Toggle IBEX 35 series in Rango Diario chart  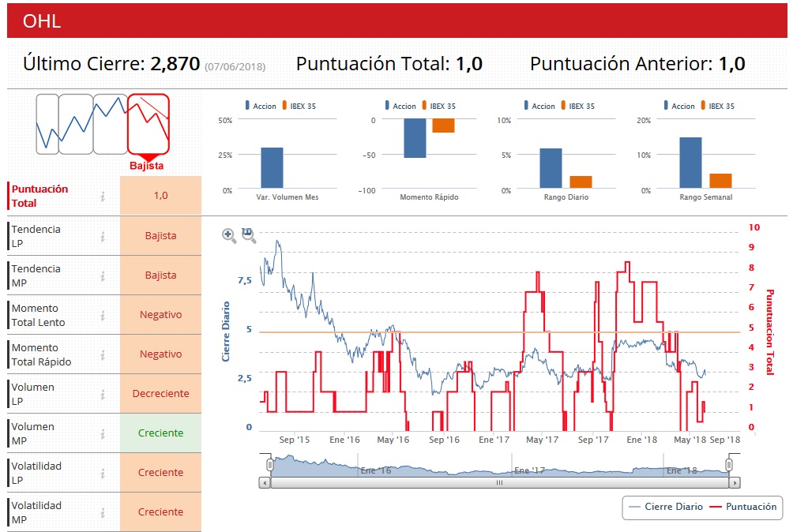(x=578, y=106)
